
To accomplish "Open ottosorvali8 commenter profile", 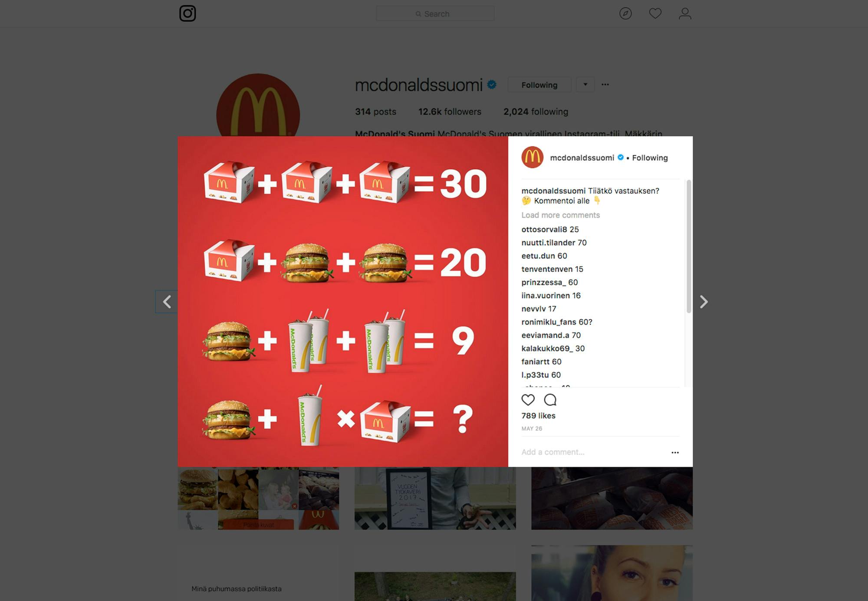I will pos(544,229).
